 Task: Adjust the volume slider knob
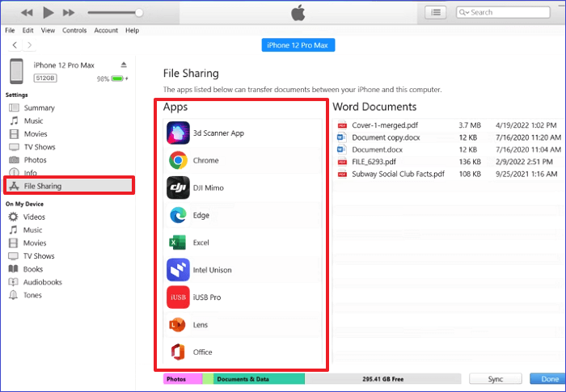pos(139,12)
